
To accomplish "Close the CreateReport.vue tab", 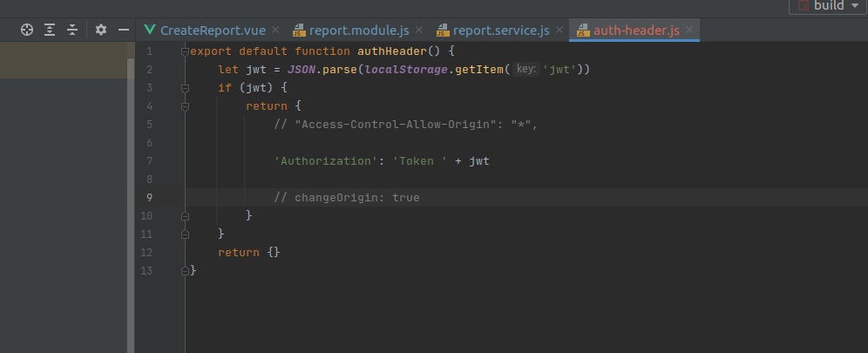I will (x=275, y=30).
